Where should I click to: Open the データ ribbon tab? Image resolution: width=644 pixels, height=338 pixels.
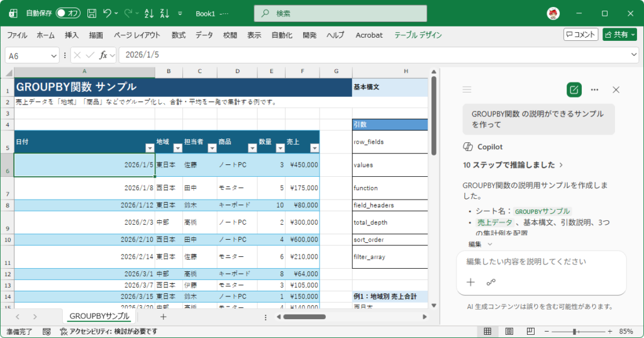(x=204, y=35)
